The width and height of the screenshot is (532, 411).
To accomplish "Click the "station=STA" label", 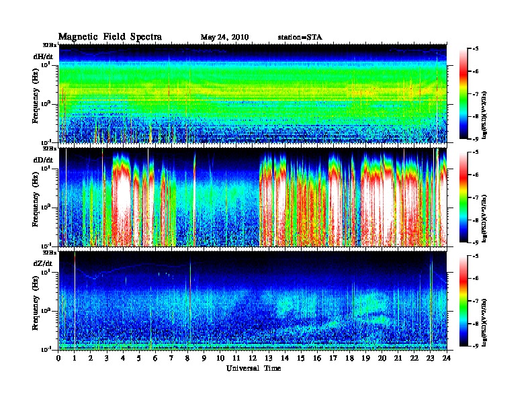I will point(300,38).
